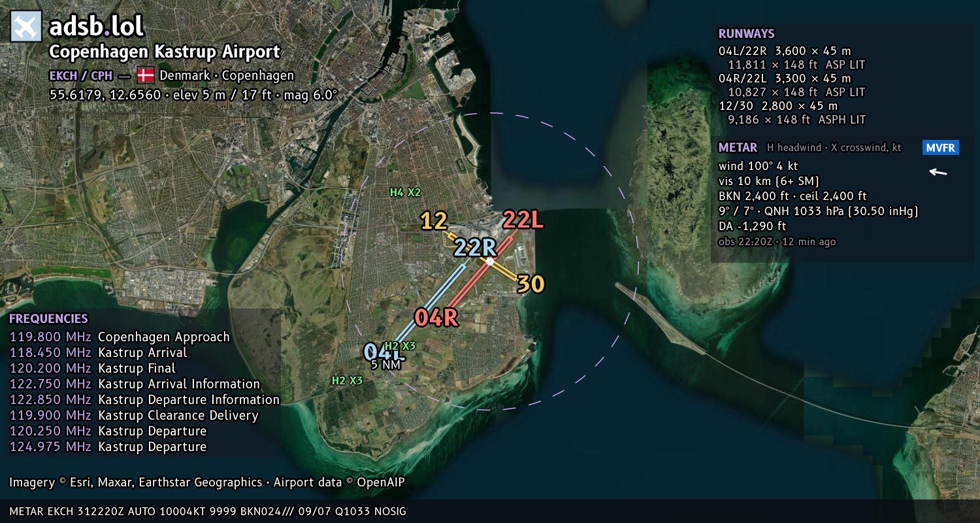This screenshot has width=980, height=523.
Task: Click the runway 04L label on the map
Action: click(384, 352)
